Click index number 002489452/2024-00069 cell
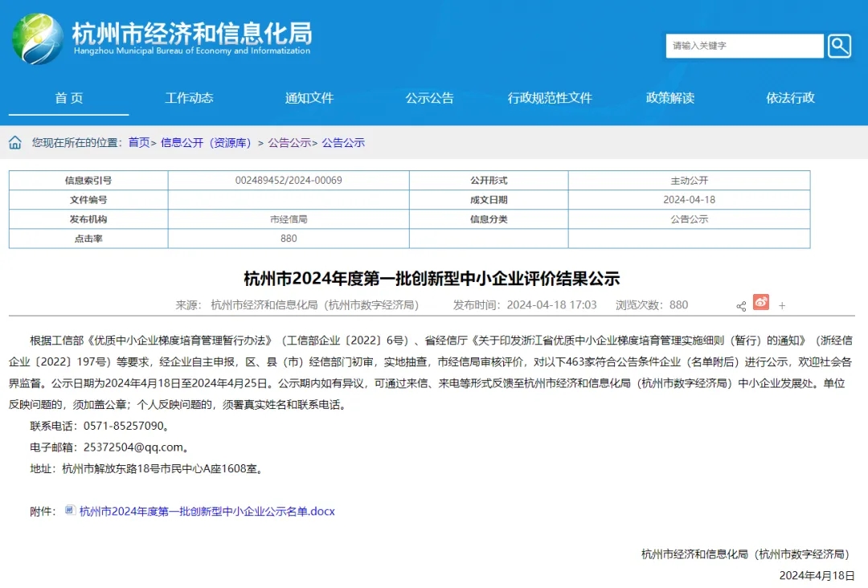The height and width of the screenshot is (588, 868). [289, 180]
